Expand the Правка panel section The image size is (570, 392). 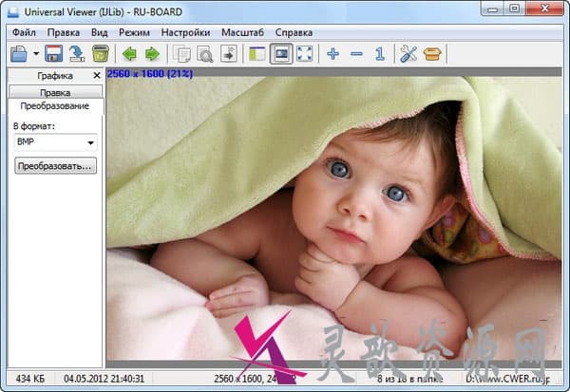point(55,92)
